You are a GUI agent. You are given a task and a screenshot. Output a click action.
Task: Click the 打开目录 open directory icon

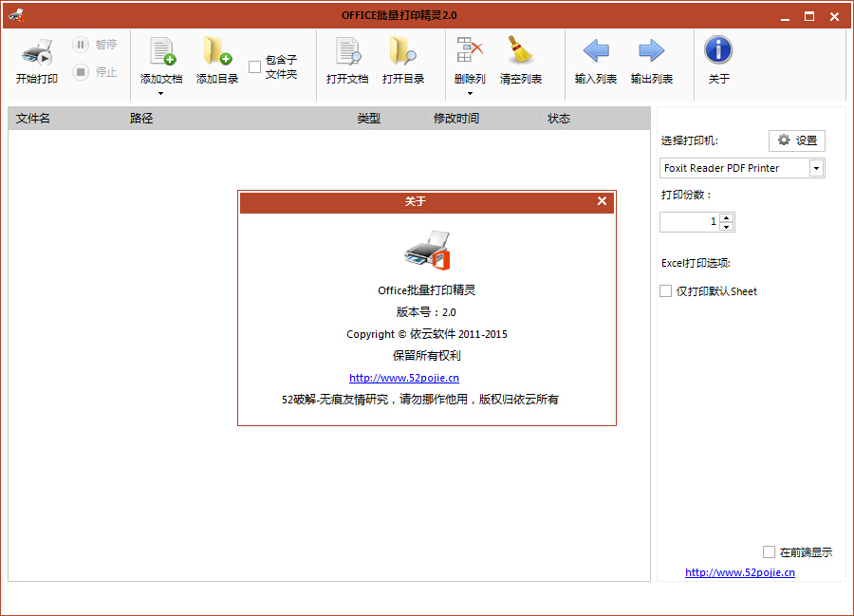point(402,49)
